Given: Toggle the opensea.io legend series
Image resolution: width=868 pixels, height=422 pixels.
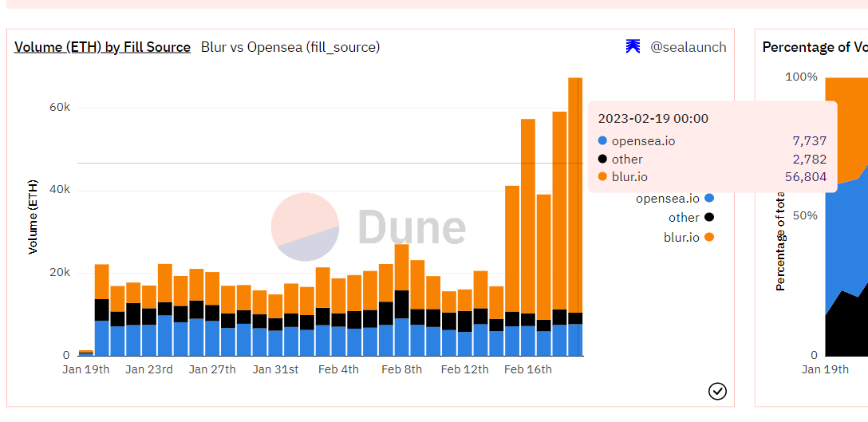Looking at the screenshot, I should pos(674,198).
